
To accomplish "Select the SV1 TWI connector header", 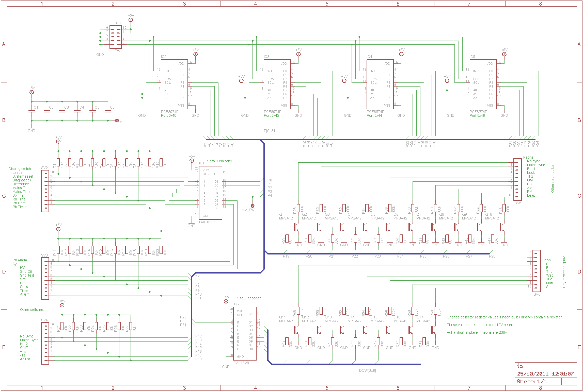I will pyautogui.click(x=116, y=37).
